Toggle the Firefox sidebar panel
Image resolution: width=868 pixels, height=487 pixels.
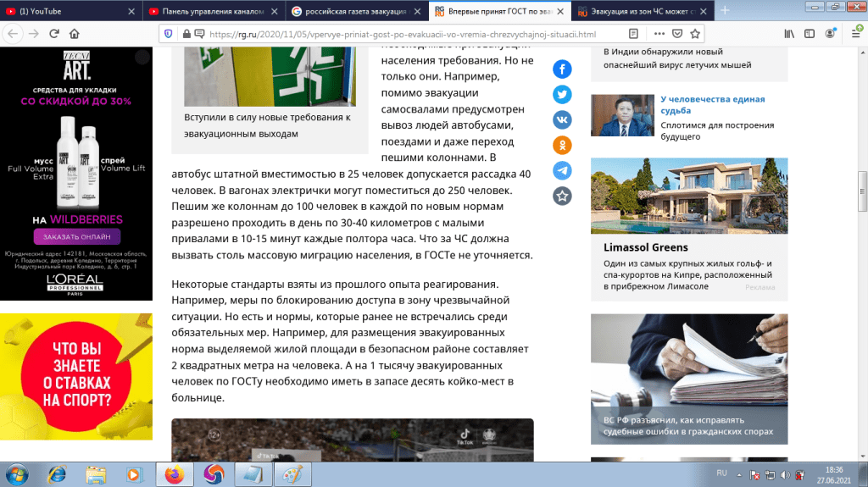(x=809, y=34)
